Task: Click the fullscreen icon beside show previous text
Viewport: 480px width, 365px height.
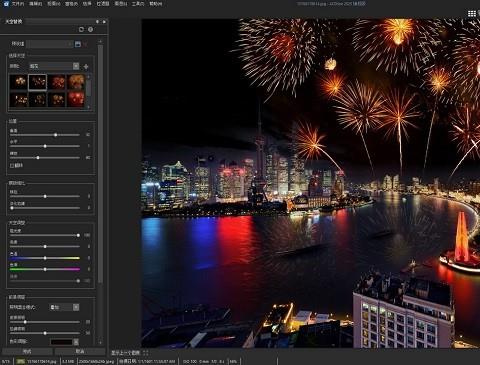Action: point(146,353)
